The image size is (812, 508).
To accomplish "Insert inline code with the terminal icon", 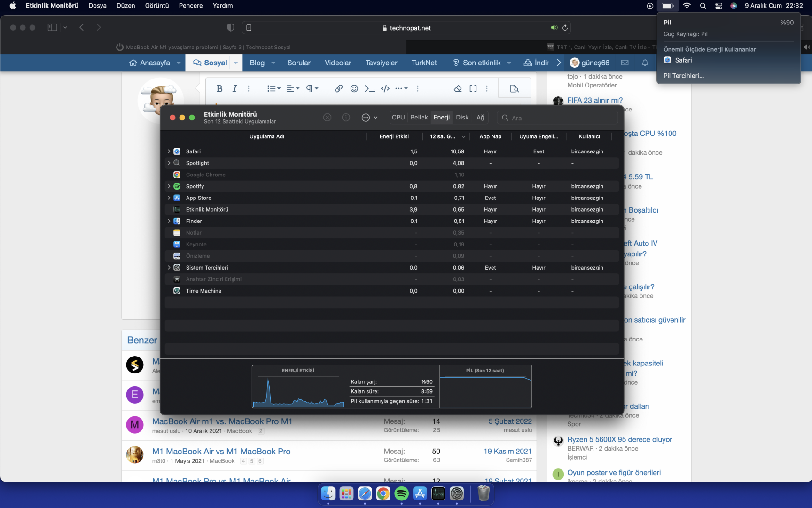I will coord(369,88).
